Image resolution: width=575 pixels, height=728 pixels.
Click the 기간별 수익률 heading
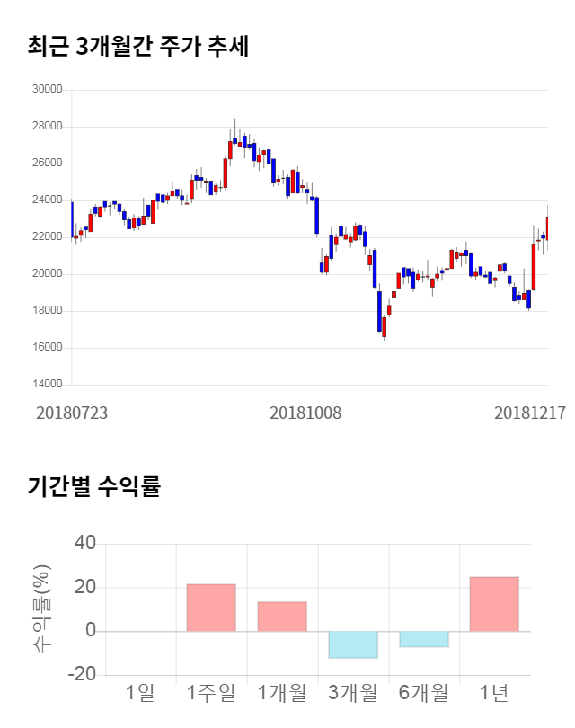coord(93,488)
